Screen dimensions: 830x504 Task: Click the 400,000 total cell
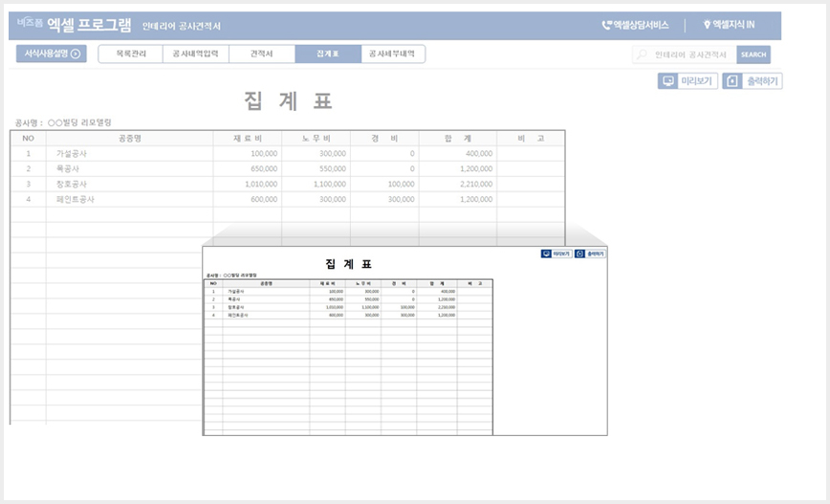(458, 154)
